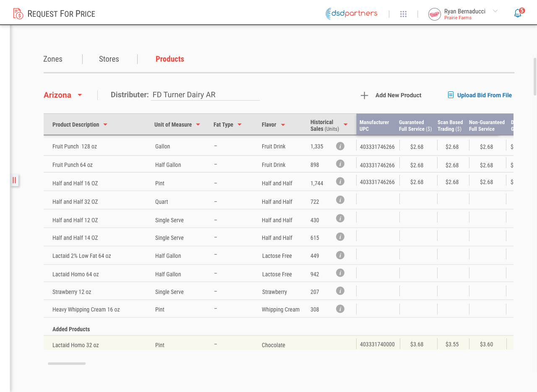Viewport: 537px width, 392px height.
Task: Click info icon for Strawberry 12 oz
Action: (340, 291)
